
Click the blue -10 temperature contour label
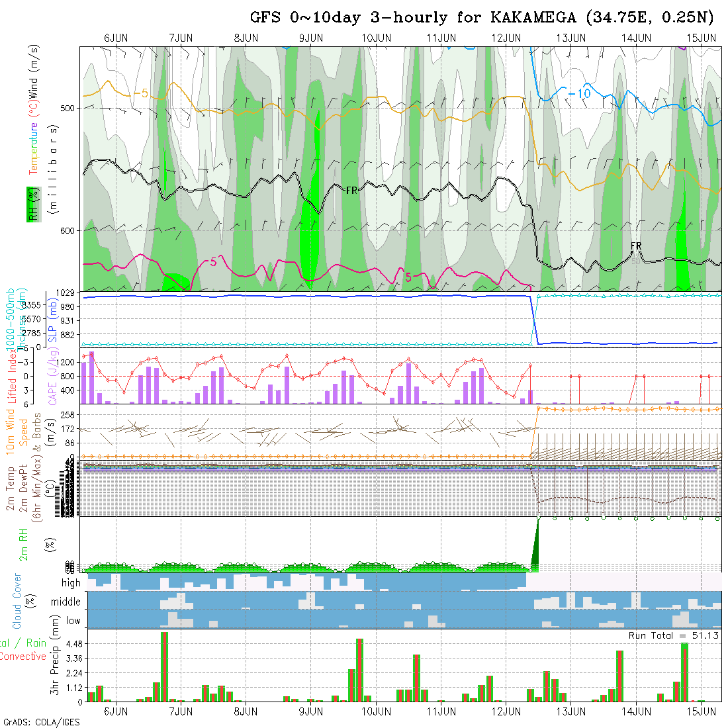578,93
